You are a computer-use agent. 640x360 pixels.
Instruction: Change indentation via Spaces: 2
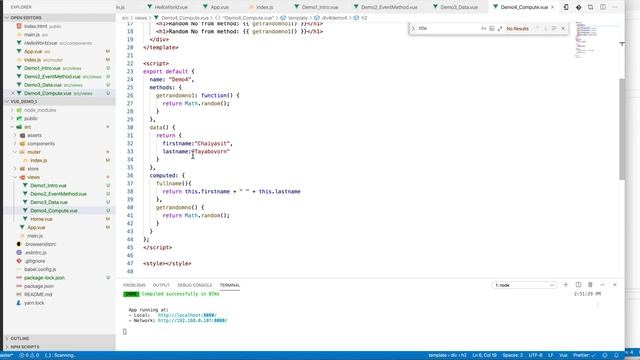[513, 356]
